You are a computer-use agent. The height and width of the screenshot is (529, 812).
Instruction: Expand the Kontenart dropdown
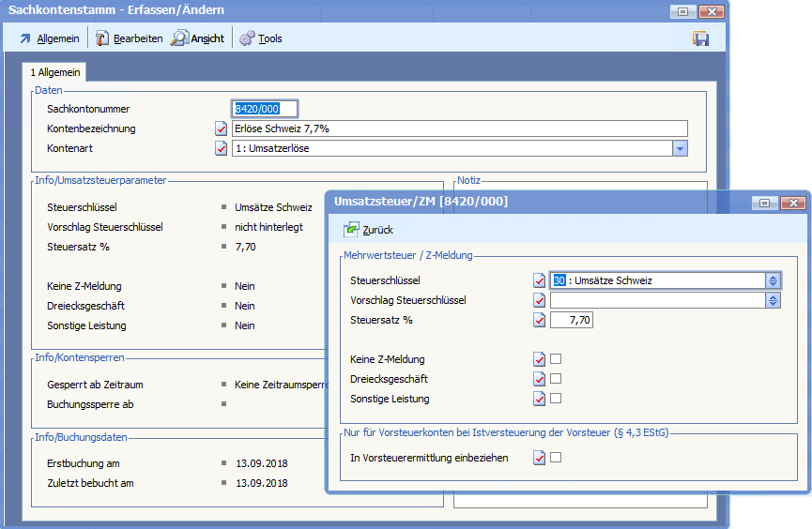pyautogui.click(x=681, y=148)
